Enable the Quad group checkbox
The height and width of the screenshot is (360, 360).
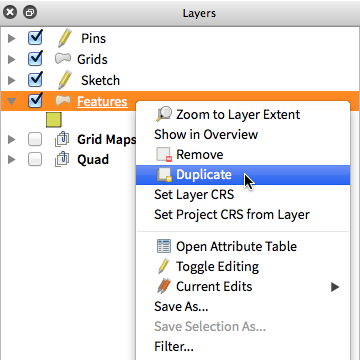coord(35,159)
